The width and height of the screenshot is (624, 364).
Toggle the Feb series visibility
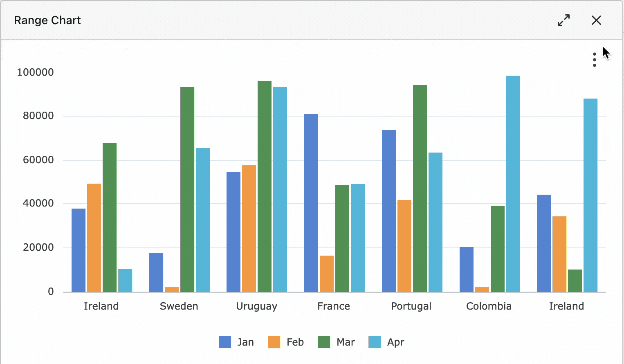pyautogui.click(x=286, y=342)
